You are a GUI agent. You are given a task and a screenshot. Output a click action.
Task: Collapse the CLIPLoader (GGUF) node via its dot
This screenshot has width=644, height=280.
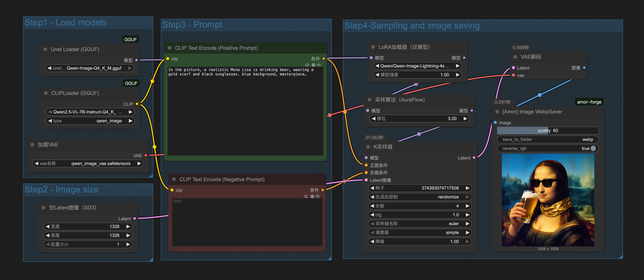pyautogui.click(x=46, y=93)
